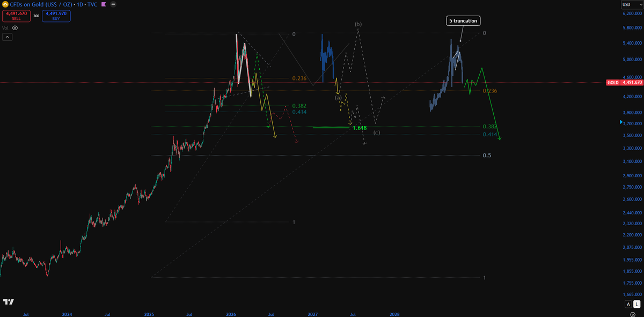Click the 5,000.000 price scale label
Screen dimensions: 644x317
[632, 59]
